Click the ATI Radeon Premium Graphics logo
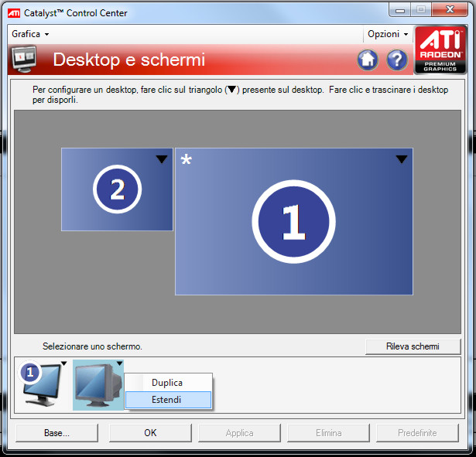Viewport: 476px width, 457px height. coord(440,49)
